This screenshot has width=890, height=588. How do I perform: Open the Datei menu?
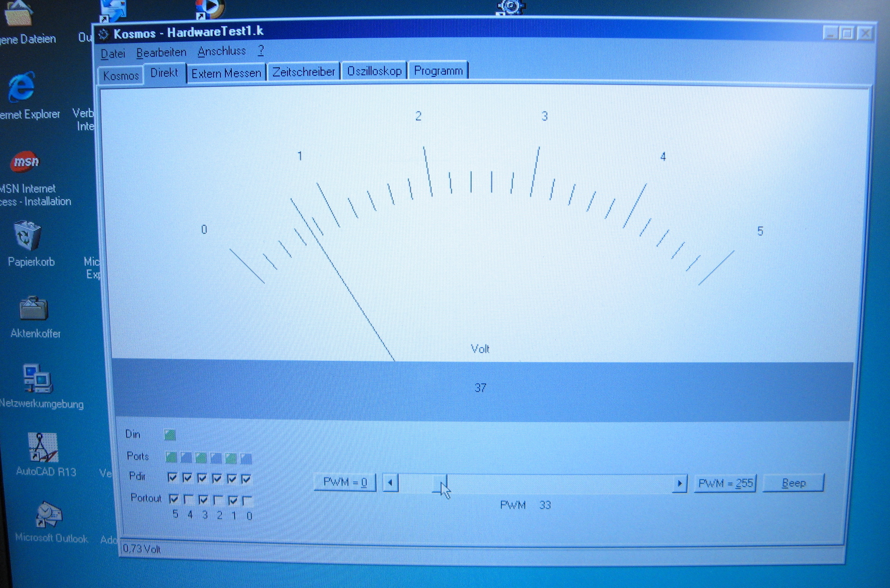[x=113, y=53]
